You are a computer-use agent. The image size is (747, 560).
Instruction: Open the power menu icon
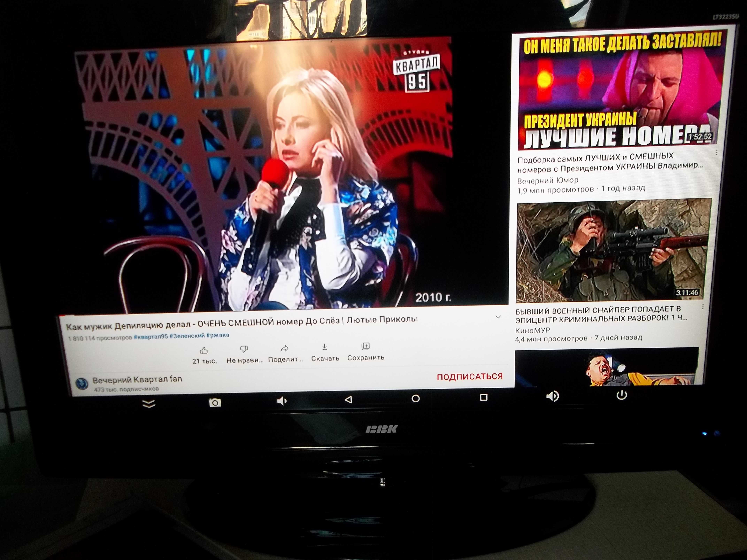click(622, 395)
